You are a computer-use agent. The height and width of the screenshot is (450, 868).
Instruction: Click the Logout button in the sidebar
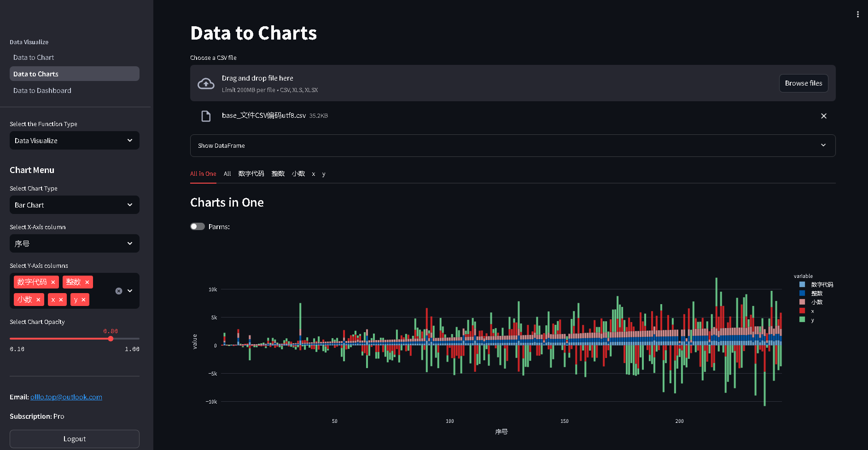74,438
